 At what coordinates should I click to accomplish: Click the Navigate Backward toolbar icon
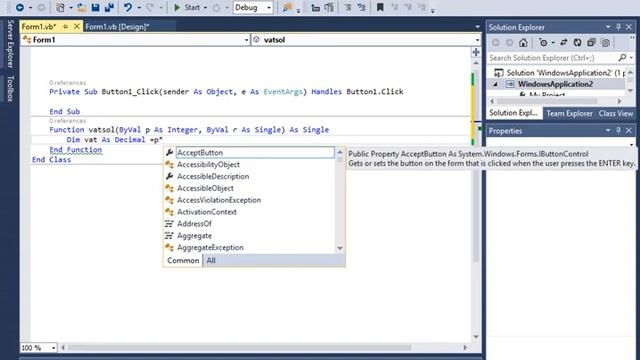click(x=19, y=7)
